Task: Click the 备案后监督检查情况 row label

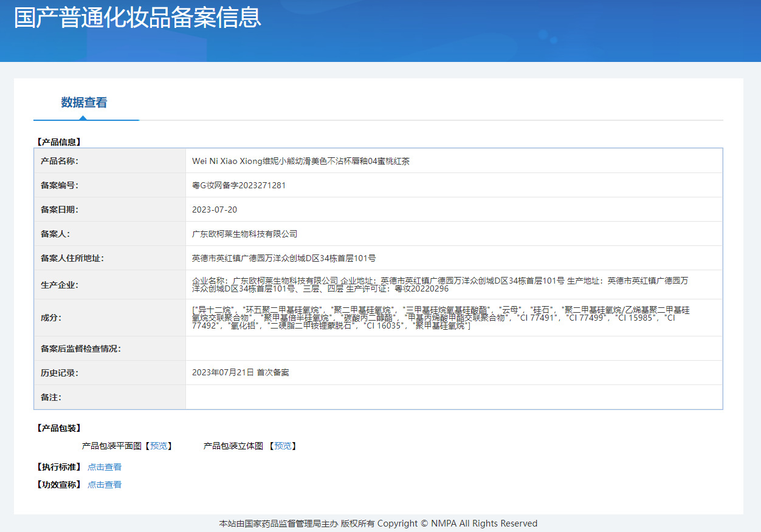Action: pyautogui.click(x=81, y=349)
